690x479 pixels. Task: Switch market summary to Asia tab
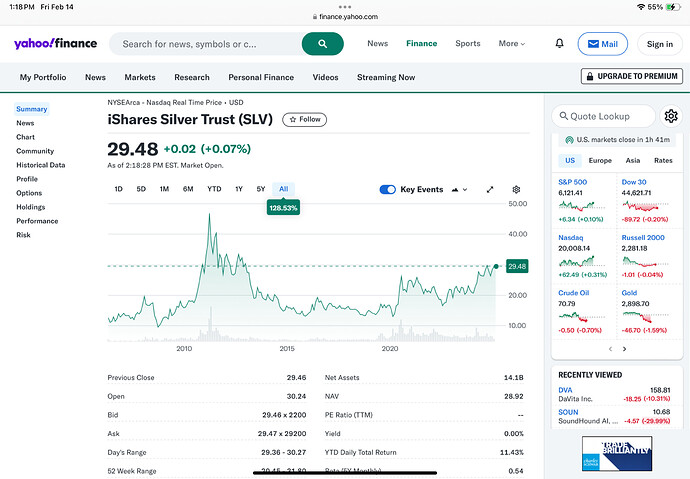(633, 161)
